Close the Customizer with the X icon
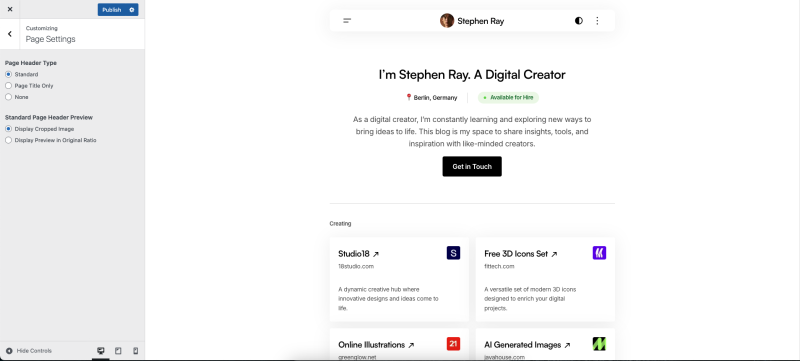This screenshot has width=800, height=361. (x=10, y=9)
